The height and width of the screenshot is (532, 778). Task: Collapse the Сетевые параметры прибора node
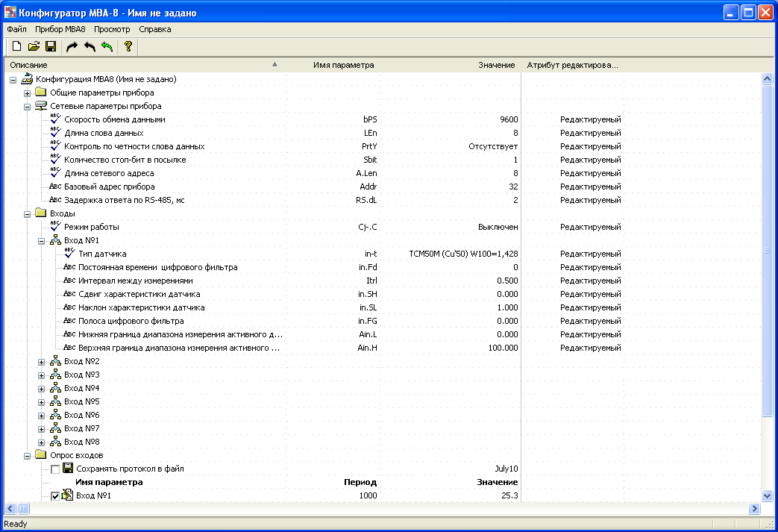click(x=28, y=106)
